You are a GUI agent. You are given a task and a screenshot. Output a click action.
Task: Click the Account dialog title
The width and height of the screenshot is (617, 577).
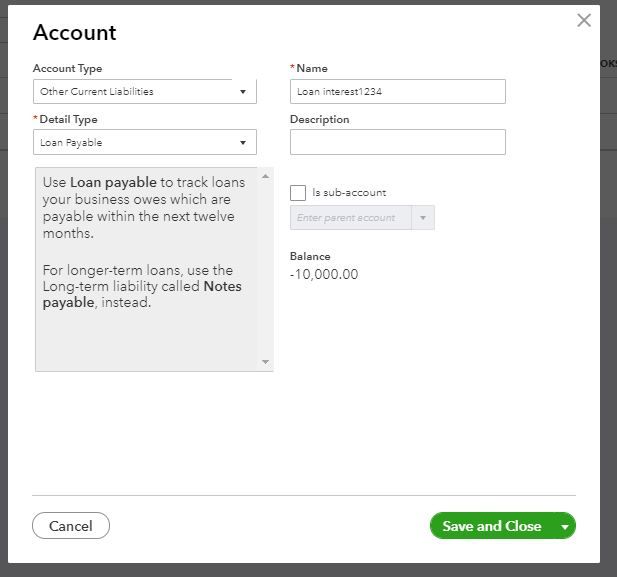pyautogui.click(x=75, y=32)
